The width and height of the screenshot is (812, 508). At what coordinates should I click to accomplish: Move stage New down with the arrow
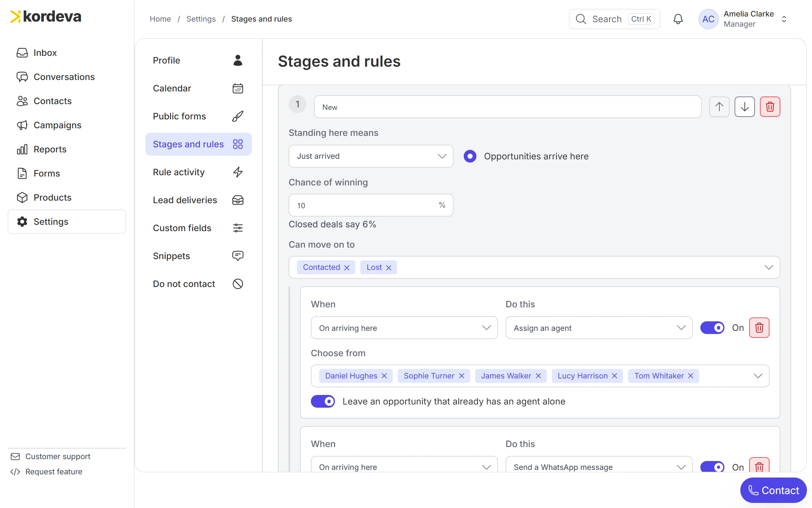tap(744, 107)
